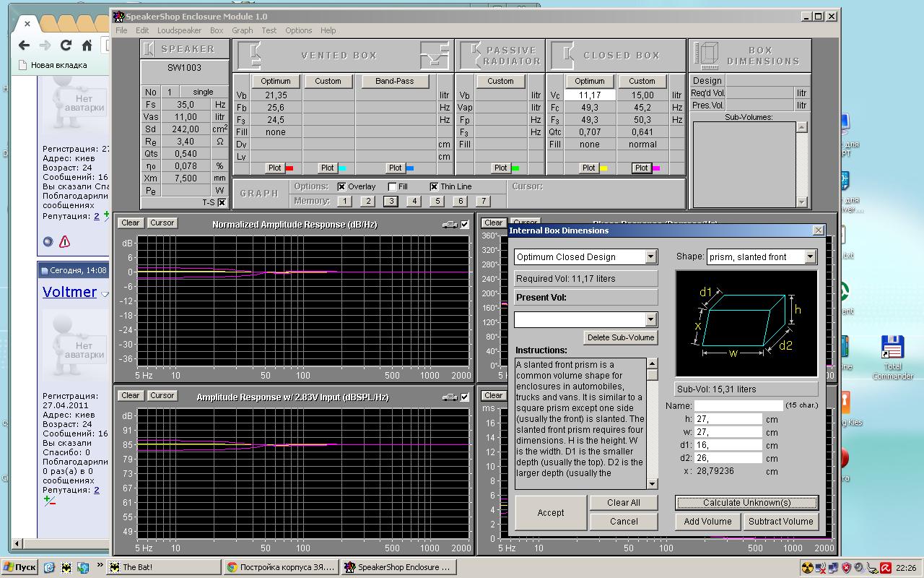The width and height of the screenshot is (924, 578).
Task: Open the Loudspeaker menu
Action: coord(179,30)
